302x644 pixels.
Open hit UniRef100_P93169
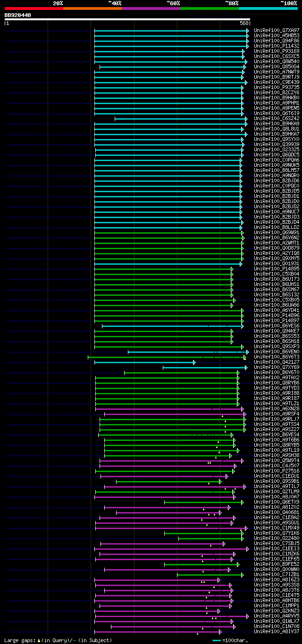(277, 51)
